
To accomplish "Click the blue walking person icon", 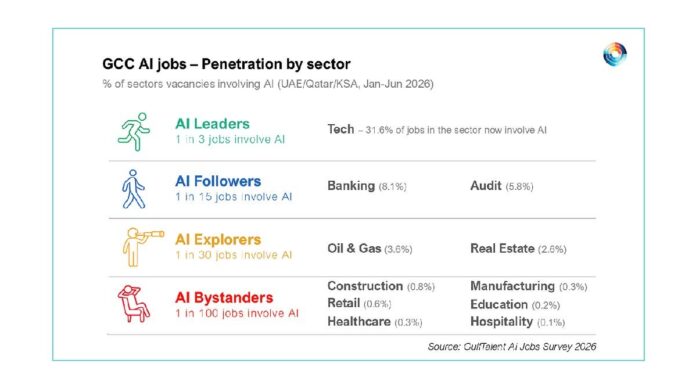I will pos(134,189).
